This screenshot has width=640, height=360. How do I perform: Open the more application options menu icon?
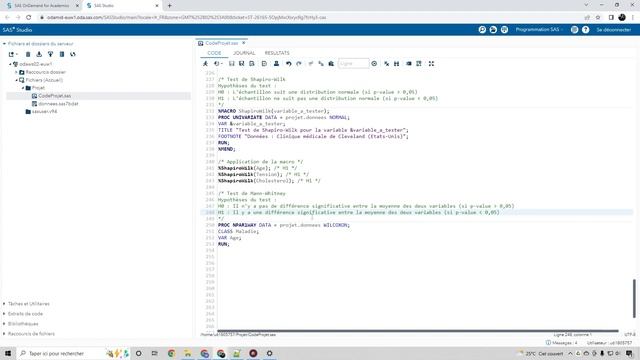coord(574,30)
